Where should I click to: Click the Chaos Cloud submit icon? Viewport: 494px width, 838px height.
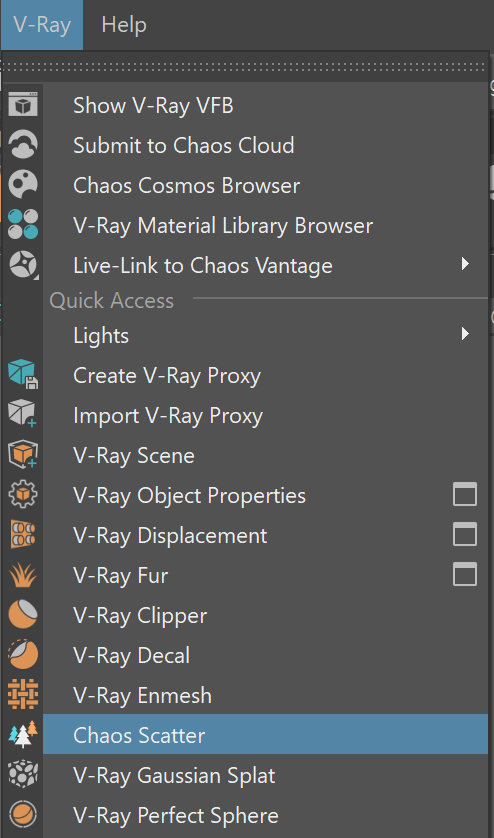pyautogui.click(x=22, y=144)
